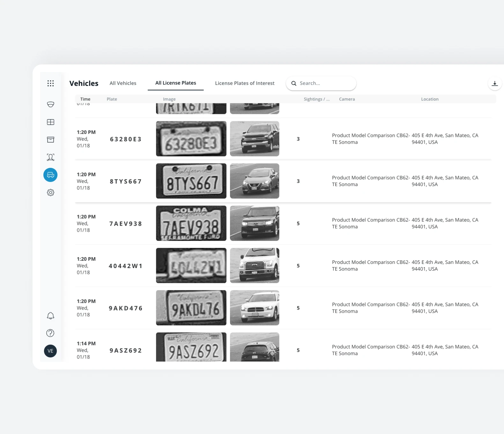Click sightings count 5 for 9AKD476
This screenshot has width=504, height=434.
(298, 308)
